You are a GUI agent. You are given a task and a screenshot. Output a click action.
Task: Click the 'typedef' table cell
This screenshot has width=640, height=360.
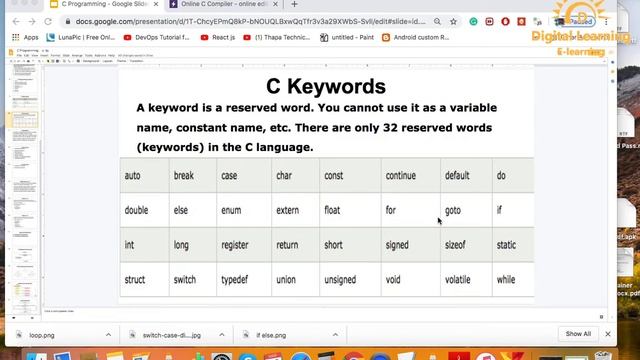[x=244, y=280]
